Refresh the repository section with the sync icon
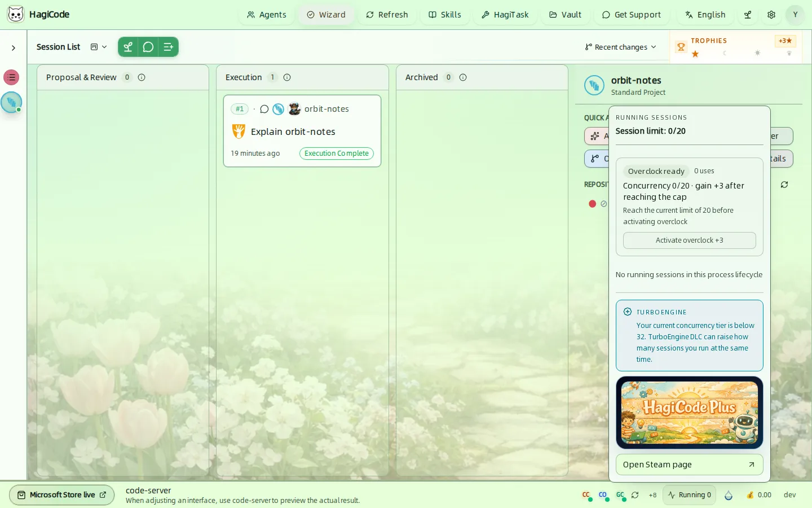This screenshot has width=812, height=508. [784, 185]
